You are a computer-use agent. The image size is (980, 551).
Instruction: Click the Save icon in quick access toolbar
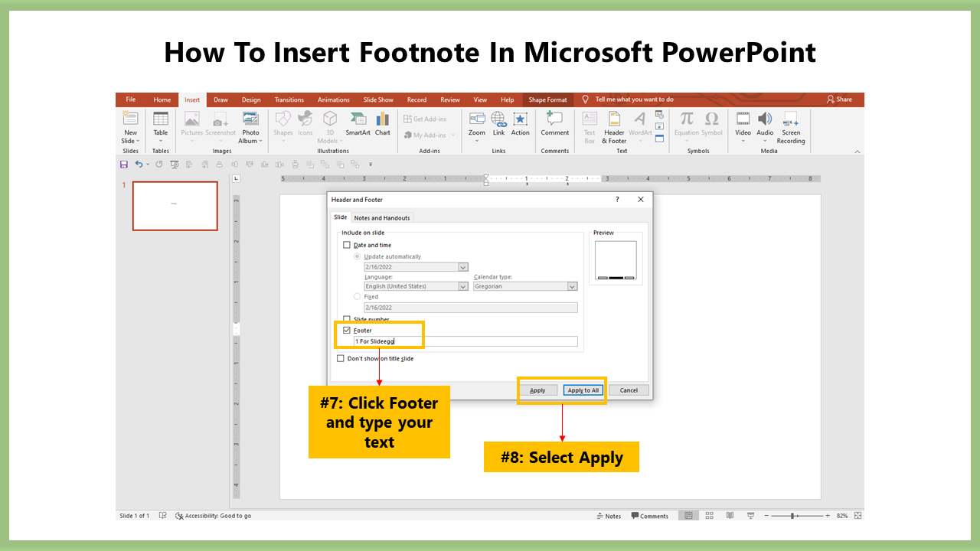[x=123, y=164]
